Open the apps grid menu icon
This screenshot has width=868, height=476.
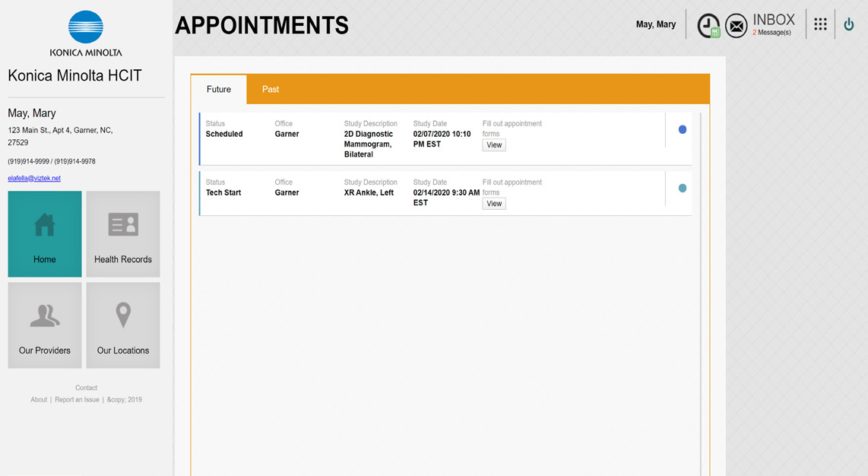[x=820, y=24]
